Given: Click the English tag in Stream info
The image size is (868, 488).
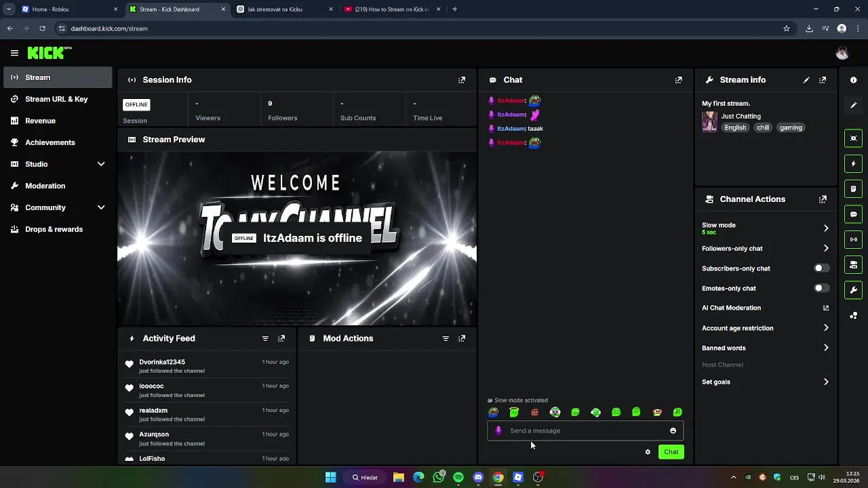Looking at the screenshot, I should coord(735,127).
